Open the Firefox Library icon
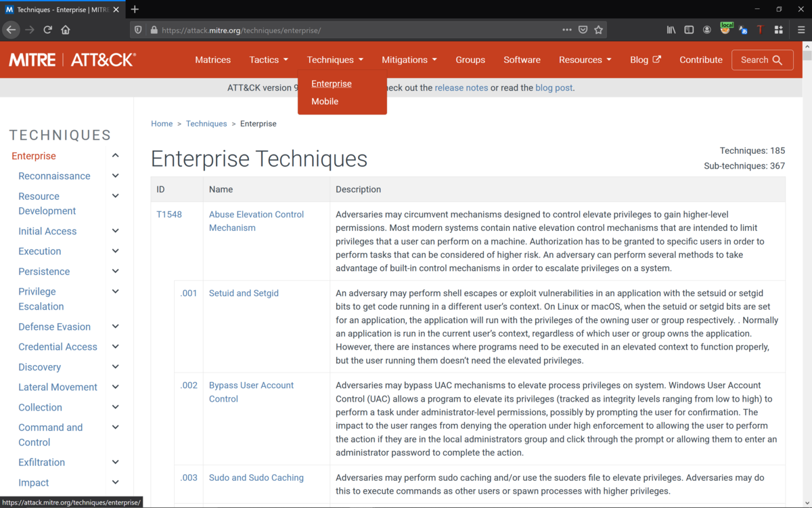 671,30
